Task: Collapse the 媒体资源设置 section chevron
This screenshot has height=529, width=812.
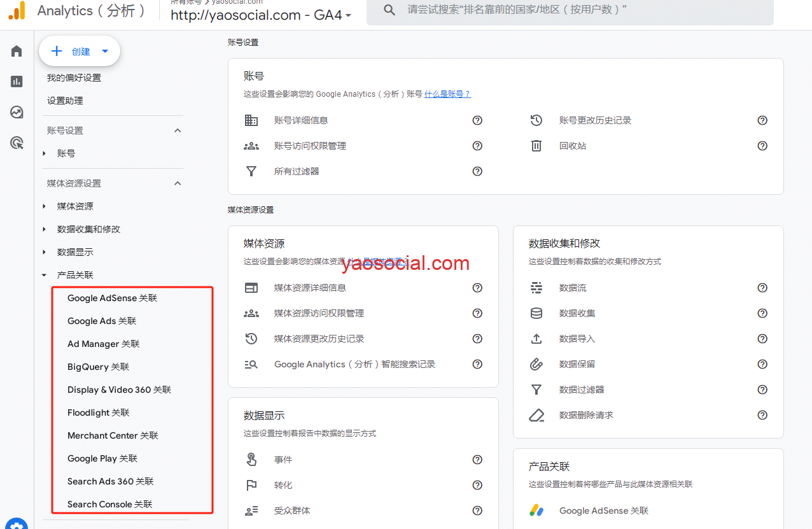Action: [x=178, y=183]
